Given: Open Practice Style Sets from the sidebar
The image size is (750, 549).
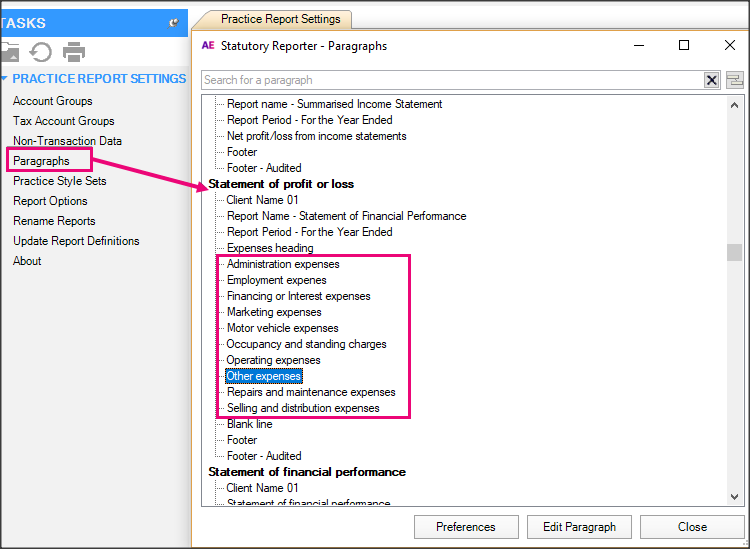Looking at the screenshot, I should [x=59, y=181].
